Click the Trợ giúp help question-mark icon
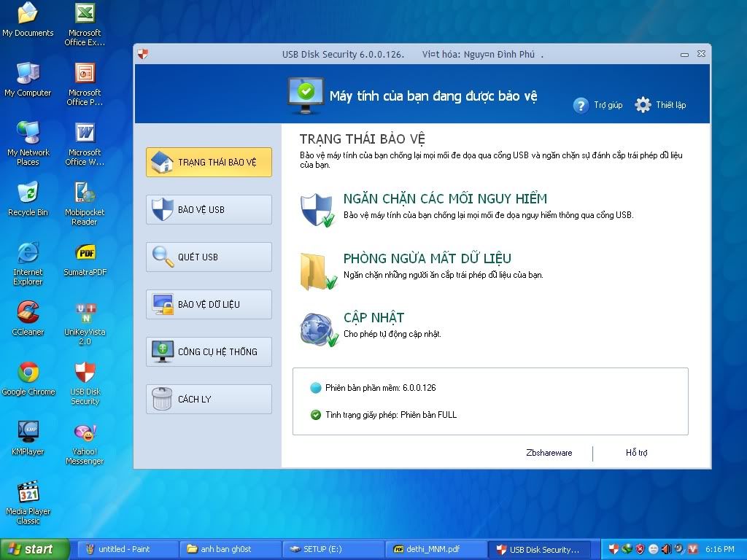This screenshot has height=560, width=747. pyautogui.click(x=581, y=105)
